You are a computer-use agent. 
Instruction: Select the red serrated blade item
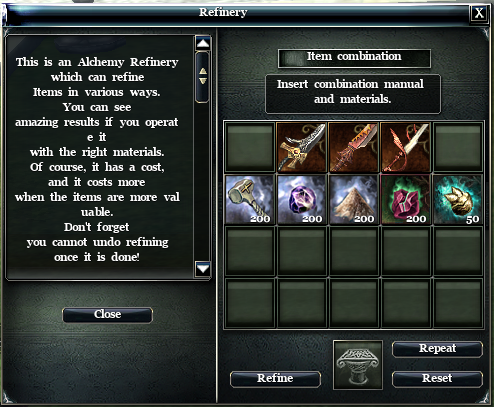click(x=354, y=147)
